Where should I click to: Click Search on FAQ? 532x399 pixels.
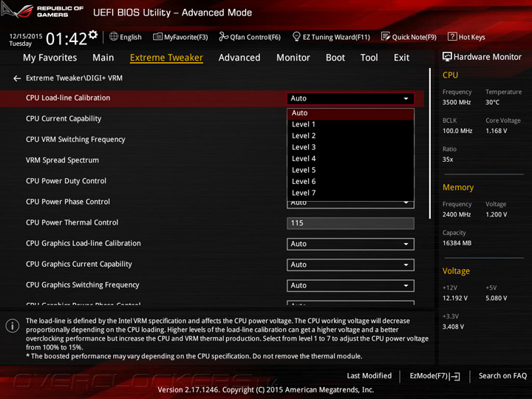click(x=503, y=376)
